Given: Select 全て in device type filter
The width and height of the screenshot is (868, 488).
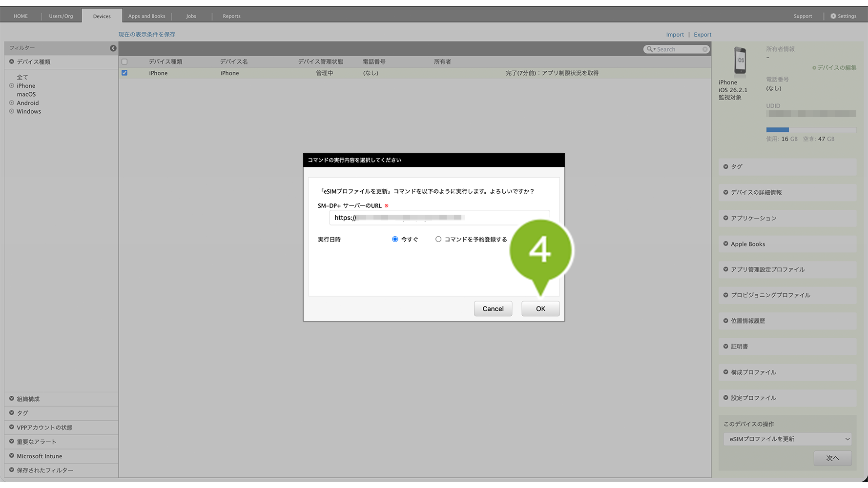Looking at the screenshot, I should (22, 77).
